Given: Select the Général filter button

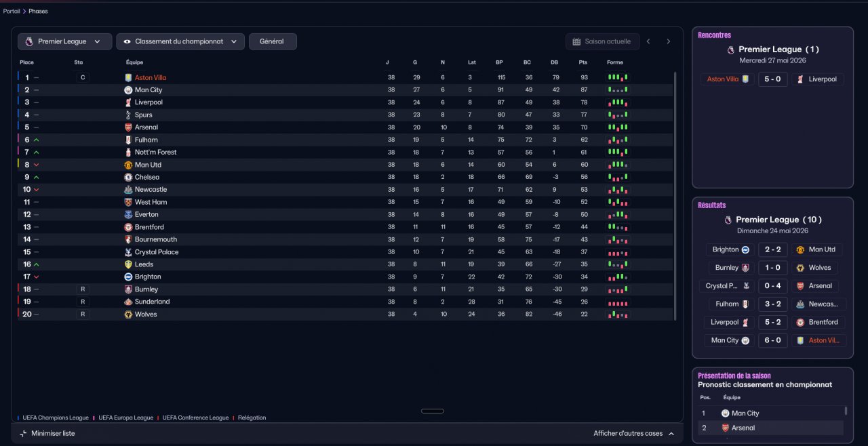Looking at the screenshot, I should [x=273, y=41].
